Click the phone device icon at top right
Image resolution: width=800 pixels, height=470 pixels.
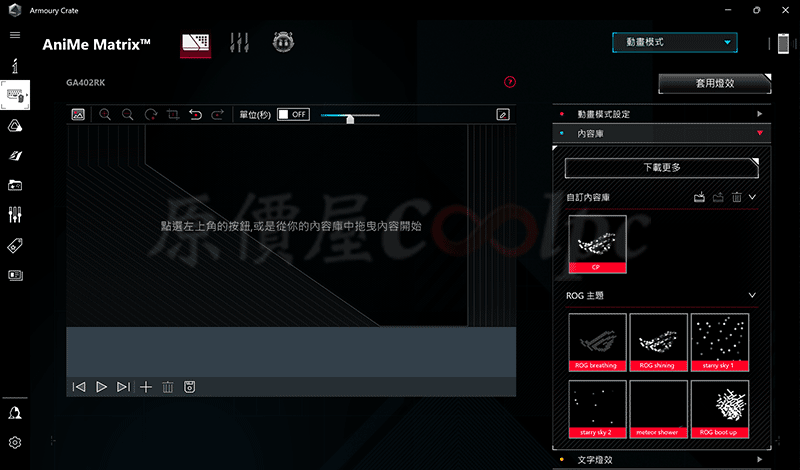point(783,43)
